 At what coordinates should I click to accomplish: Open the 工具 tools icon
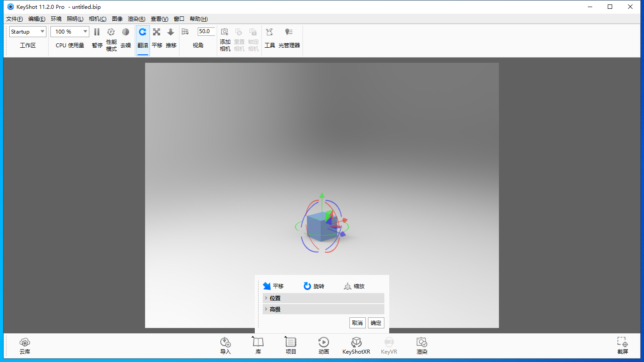269,32
